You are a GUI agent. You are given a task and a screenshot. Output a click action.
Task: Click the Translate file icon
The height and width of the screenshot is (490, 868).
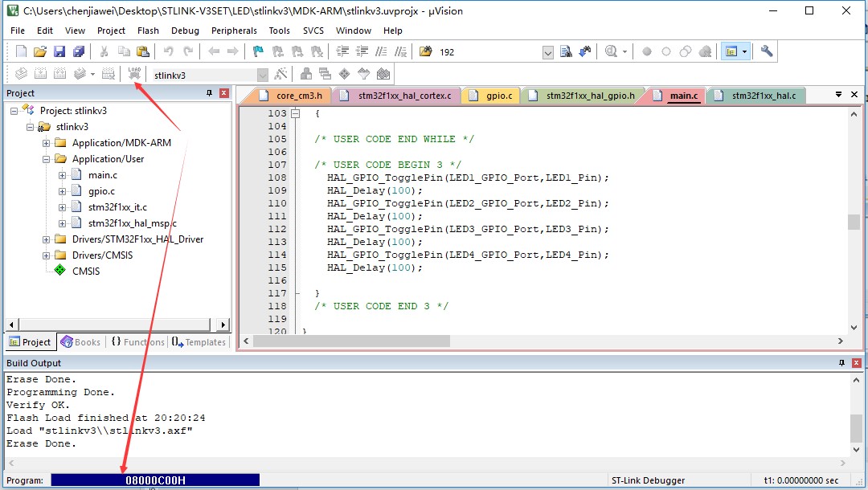(21, 74)
